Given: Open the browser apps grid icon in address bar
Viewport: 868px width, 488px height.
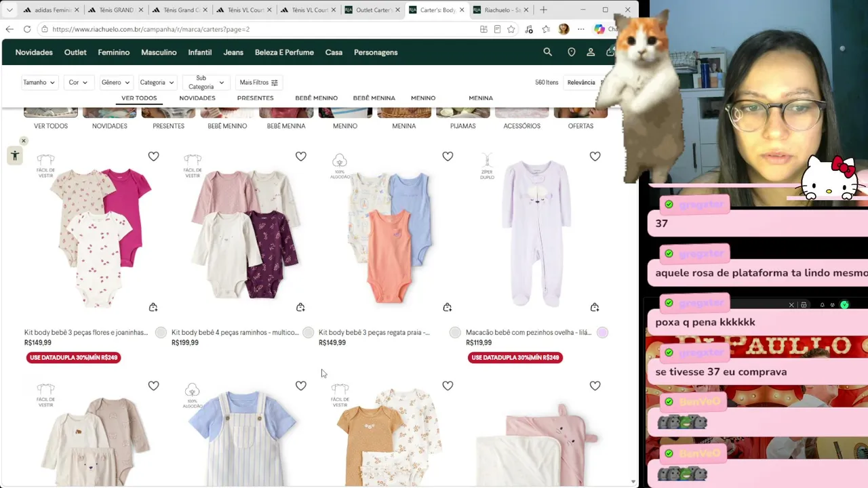Looking at the screenshot, I should pyautogui.click(x=484, y=29).
